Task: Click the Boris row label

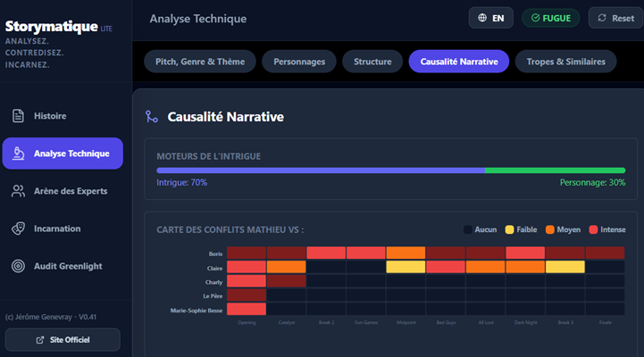Action: click(215, 254)
